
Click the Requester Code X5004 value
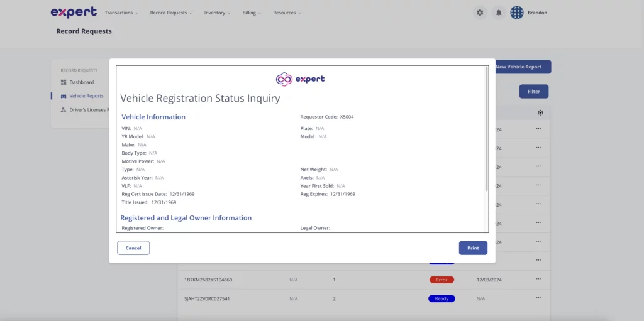347,117
